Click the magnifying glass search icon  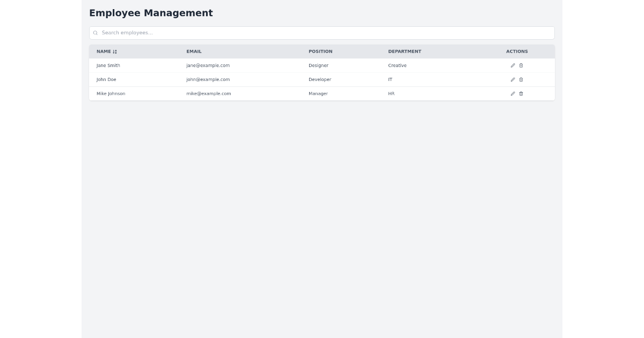[96, 33]
